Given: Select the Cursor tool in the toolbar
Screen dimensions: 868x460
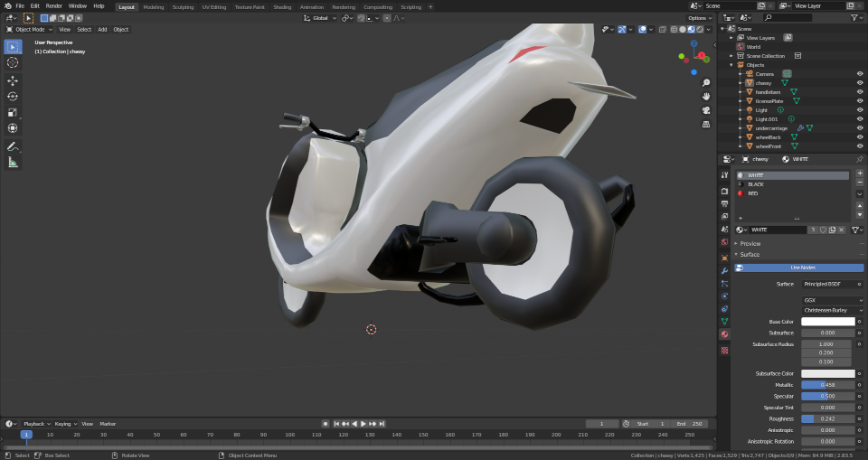Looking at the screenshot, I should 13,62.
